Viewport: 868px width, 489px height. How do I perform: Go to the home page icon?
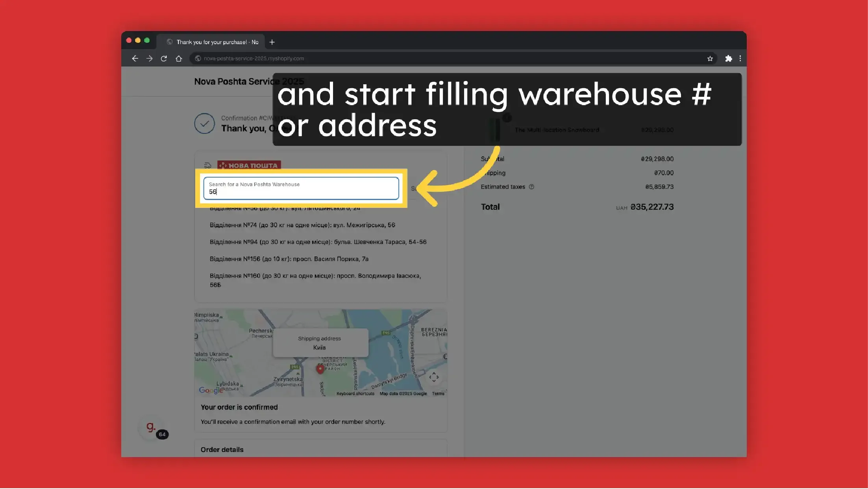[179, 59]
